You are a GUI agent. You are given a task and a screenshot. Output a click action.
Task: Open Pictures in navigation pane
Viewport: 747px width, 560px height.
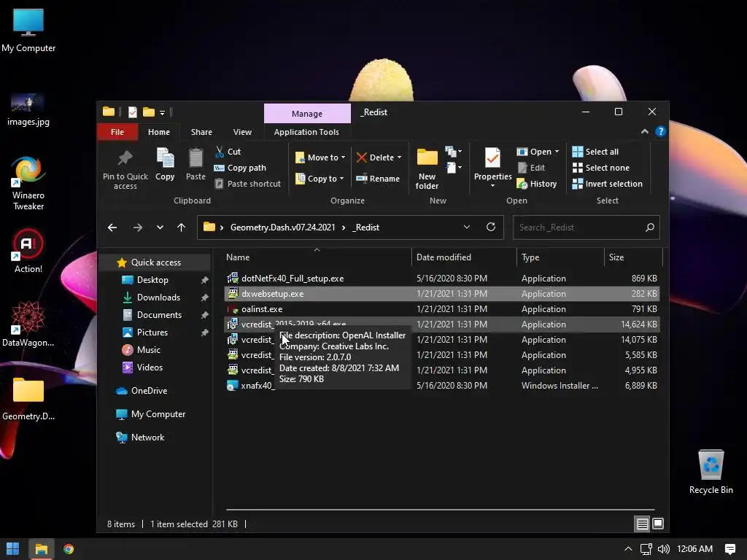click(152, 332)
